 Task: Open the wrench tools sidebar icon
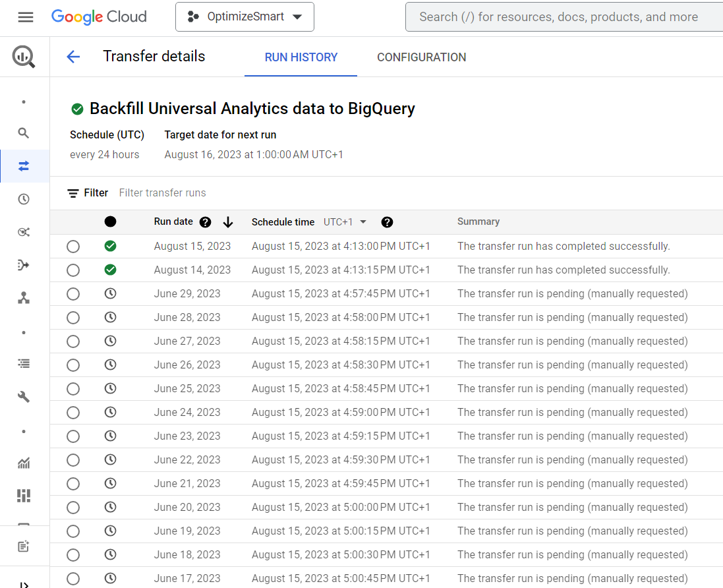pos(24,397)
